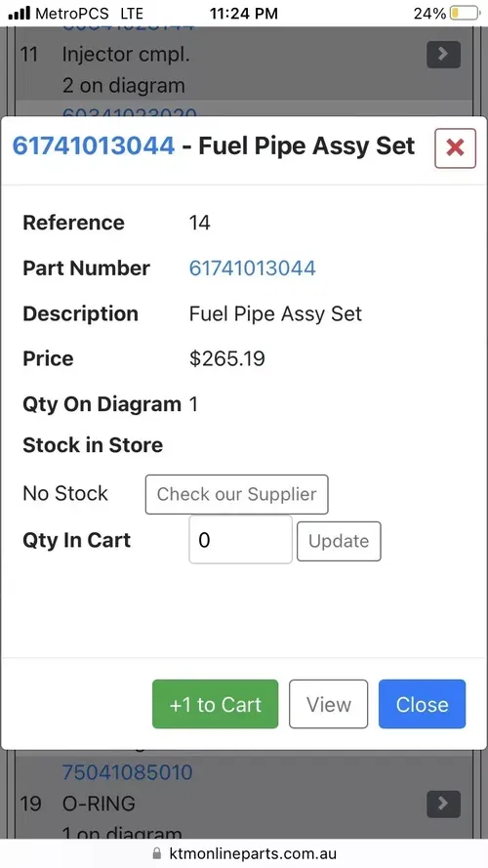Viewport: 488px width, 868px height.
Task: Select the O-RING list item text
Action: 99,804
